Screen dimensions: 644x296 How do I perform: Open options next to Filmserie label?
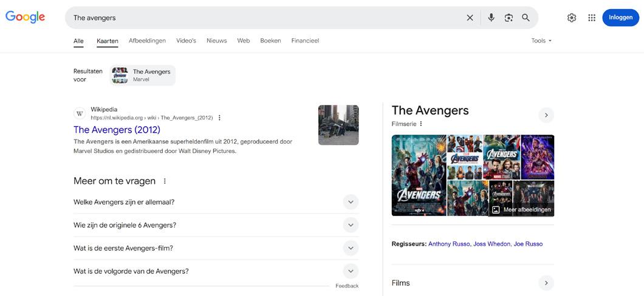tap(421, 124)
